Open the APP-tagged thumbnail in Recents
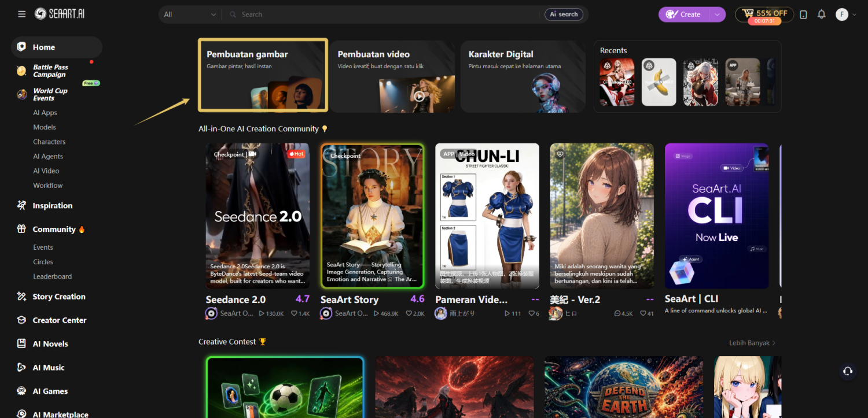This screenshot has width=868, height=418. point(743,82)
